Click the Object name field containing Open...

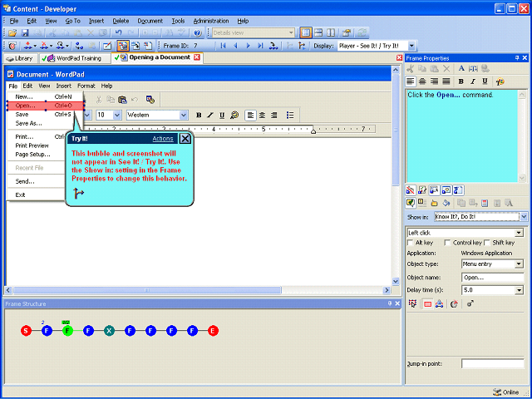click(x=492, y=278)
